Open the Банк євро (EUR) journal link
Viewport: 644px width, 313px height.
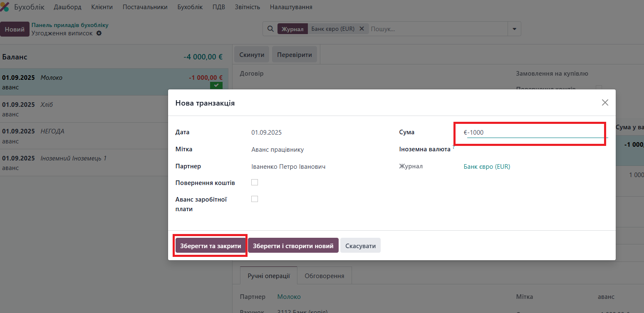[x=487, y=167]
